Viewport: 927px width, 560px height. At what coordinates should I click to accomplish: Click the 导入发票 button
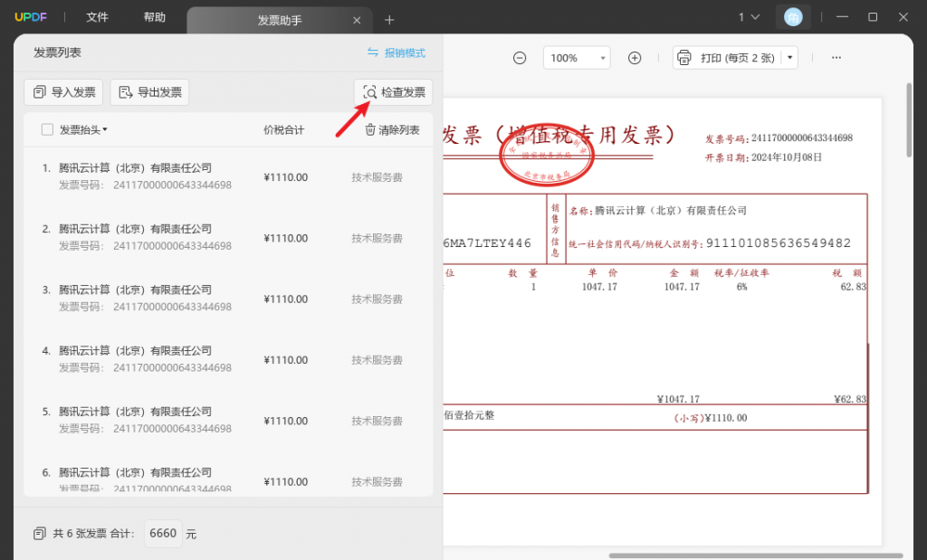tap(63, 92)
